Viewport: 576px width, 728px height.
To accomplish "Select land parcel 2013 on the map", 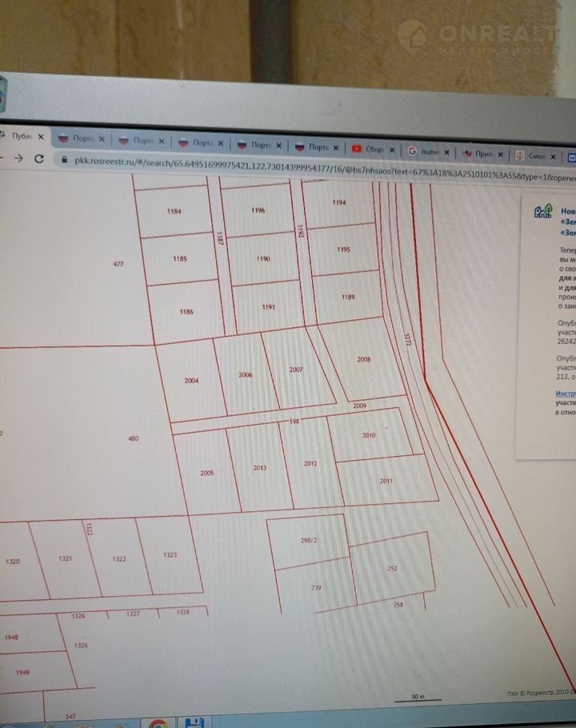I will pyautogui.click(x=259, y=467).
